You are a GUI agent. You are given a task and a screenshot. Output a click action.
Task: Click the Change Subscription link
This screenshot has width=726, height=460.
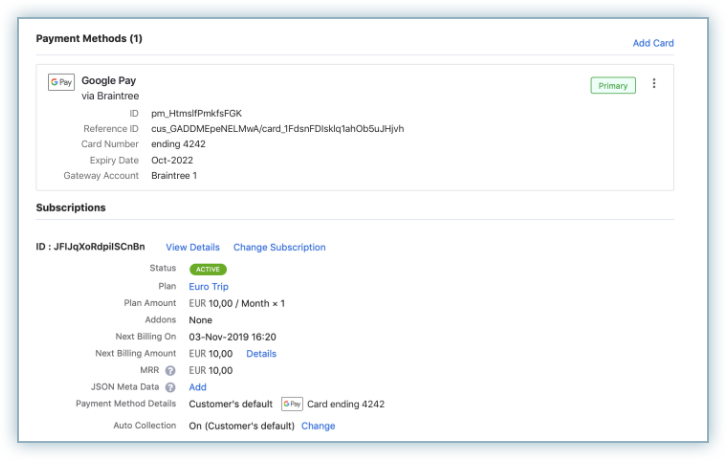point(279,247)
